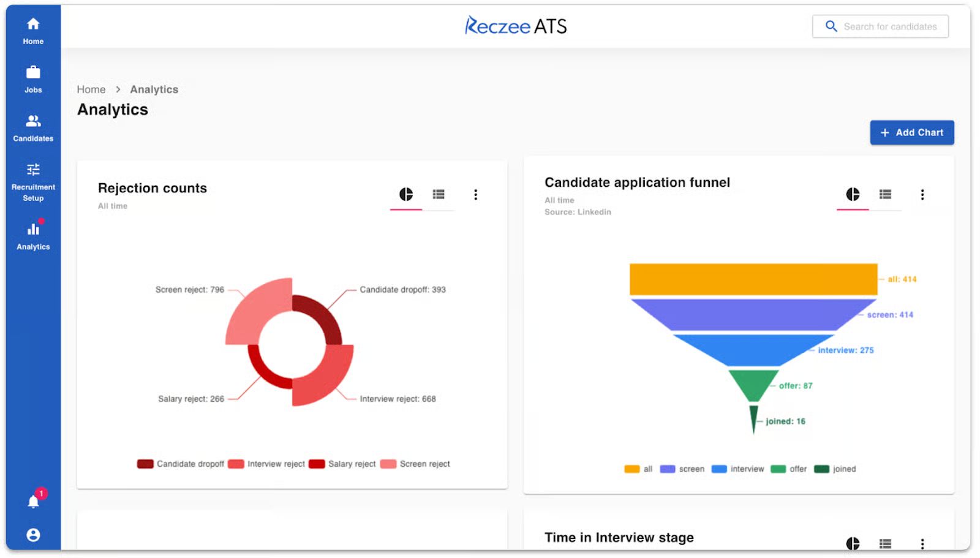The height and width of the screenshot is (558, 980).
Task: Click the Reczee ATS logo
Action: 516,26
